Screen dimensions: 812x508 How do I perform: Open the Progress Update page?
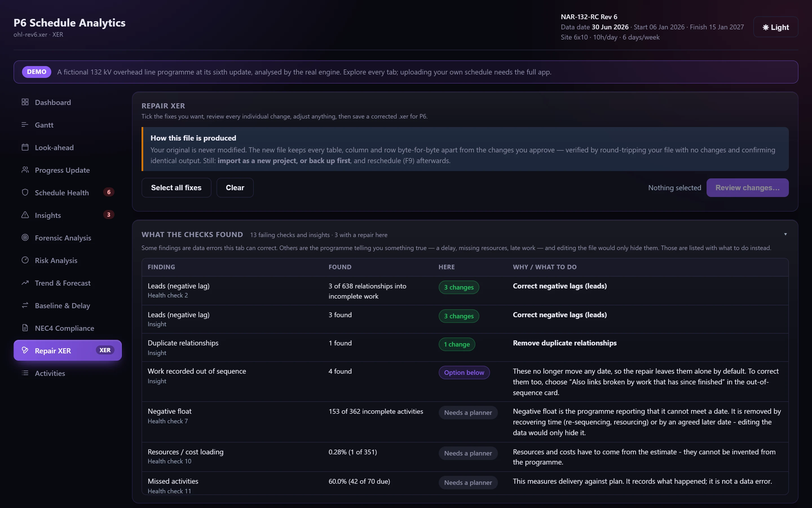[x=67, y=170]
